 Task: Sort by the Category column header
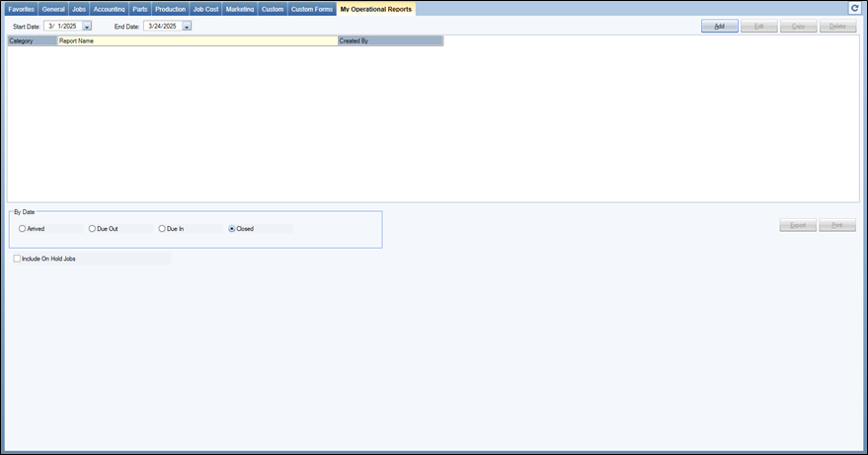tap(33, 41)
